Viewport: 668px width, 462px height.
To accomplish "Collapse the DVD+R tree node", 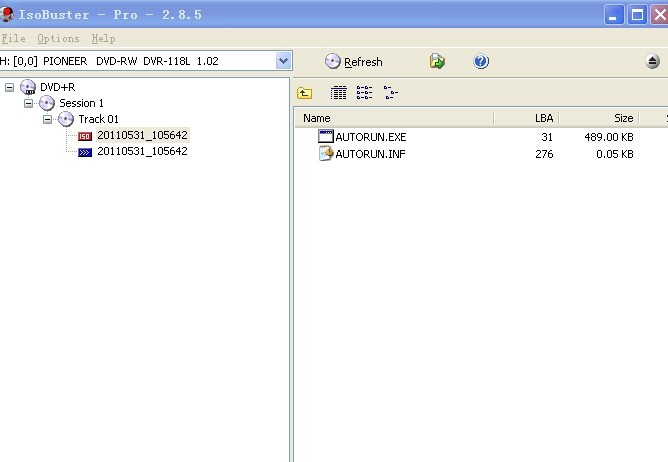I will 9,87.
